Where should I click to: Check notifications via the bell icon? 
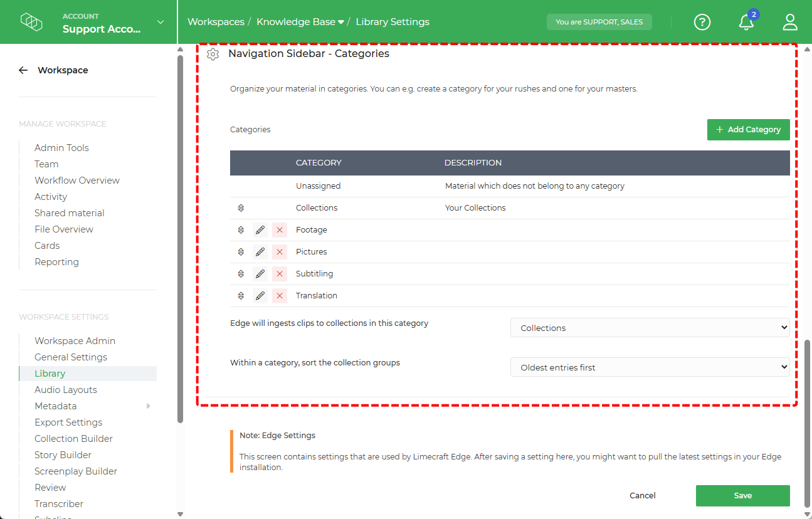tap(746, 22)
